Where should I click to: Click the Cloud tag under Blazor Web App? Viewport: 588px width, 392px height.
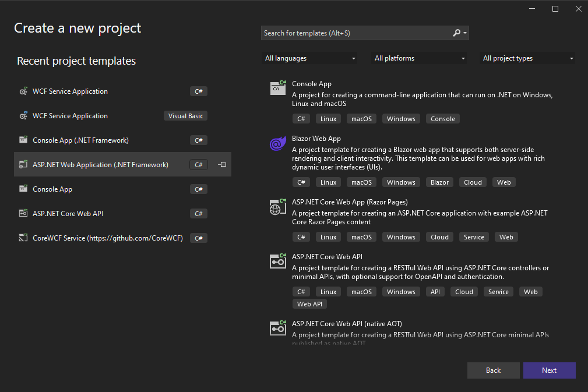pos(473,182)
